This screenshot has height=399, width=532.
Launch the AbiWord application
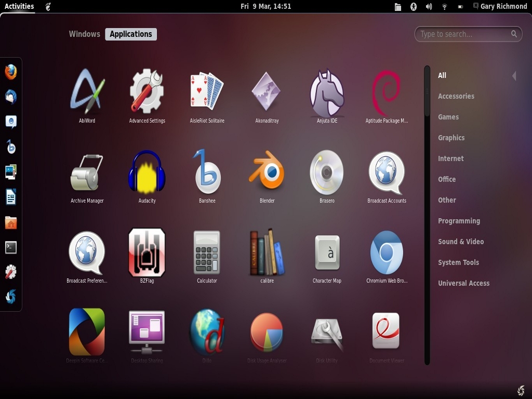point(87,96)
